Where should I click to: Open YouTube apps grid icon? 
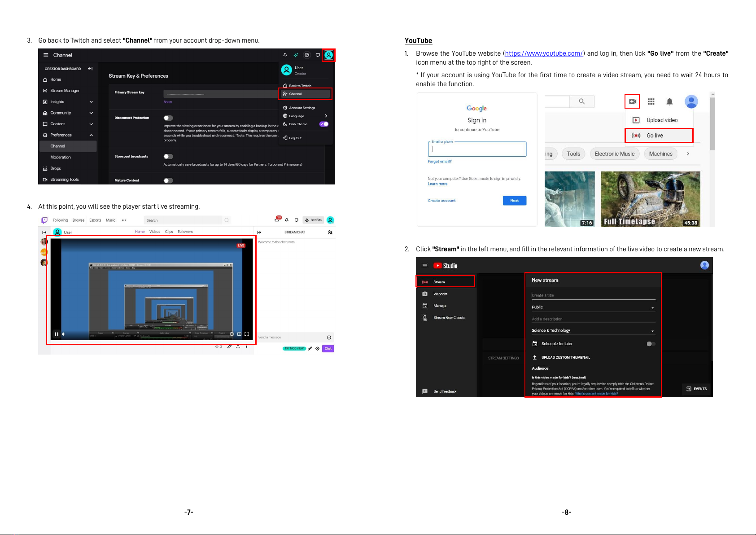click(651, 101)
